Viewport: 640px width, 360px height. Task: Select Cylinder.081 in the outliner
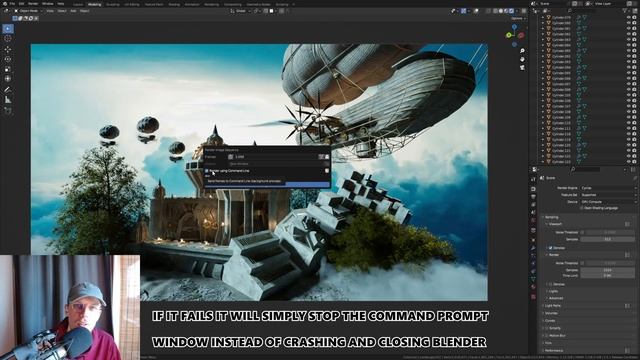point(561,29)
